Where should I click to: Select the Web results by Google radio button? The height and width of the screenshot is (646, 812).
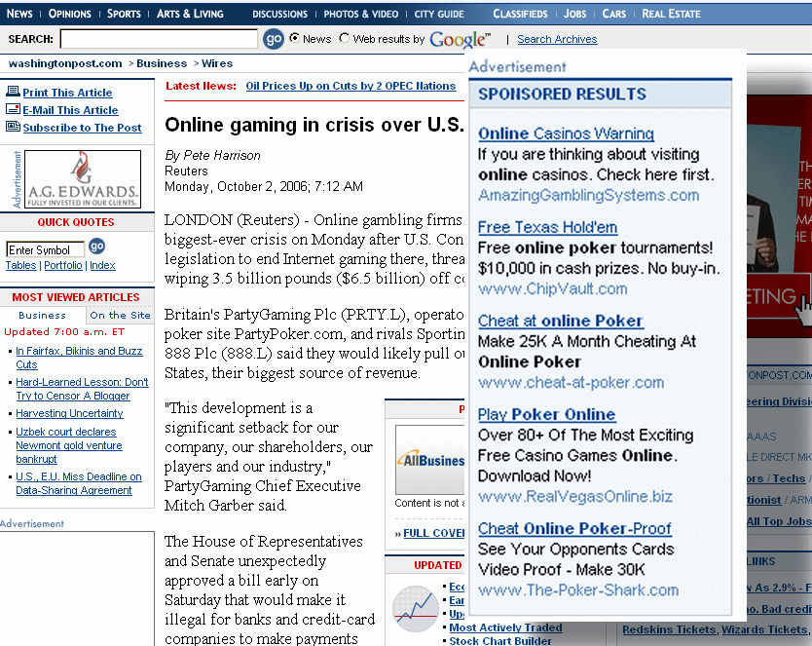pyautogui.click(x=345, y=38)
